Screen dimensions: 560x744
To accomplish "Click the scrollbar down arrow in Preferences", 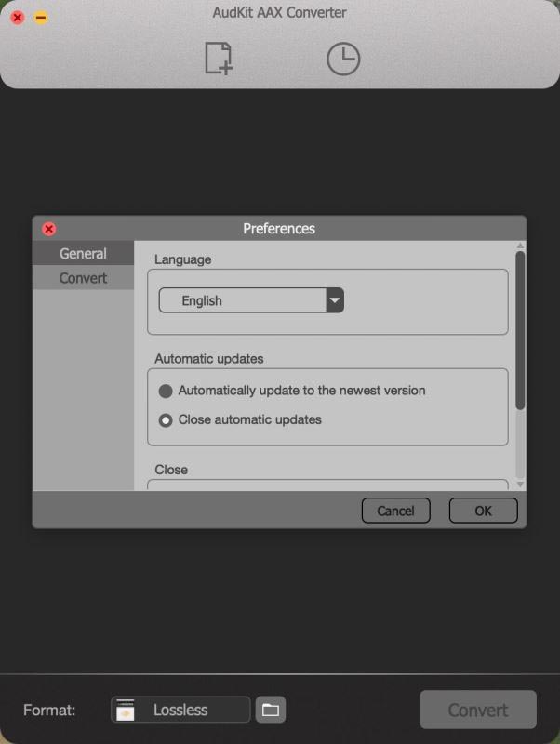I will 520,485.
